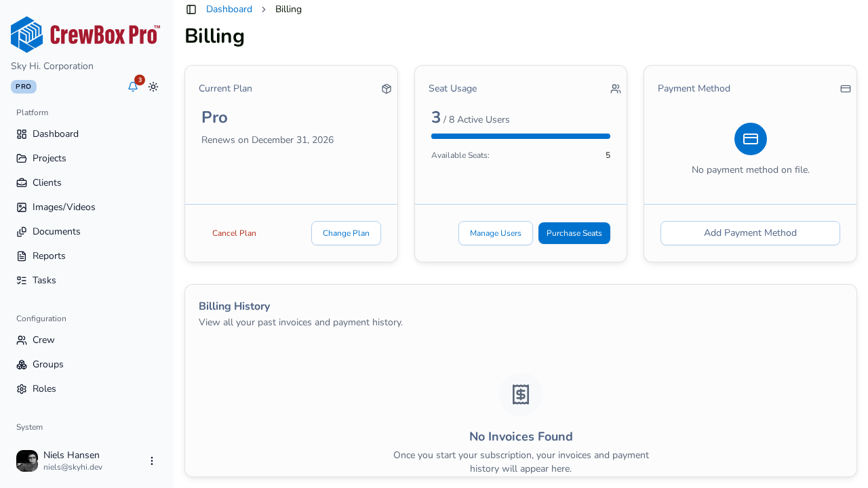Click the package icon in Current Plan
Viewport: 868px width, 488px height.
pos(387,89)
